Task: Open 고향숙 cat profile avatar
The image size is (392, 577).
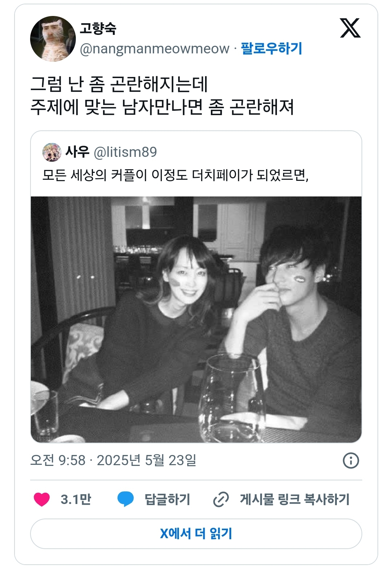Action: (x=53, y=39)
